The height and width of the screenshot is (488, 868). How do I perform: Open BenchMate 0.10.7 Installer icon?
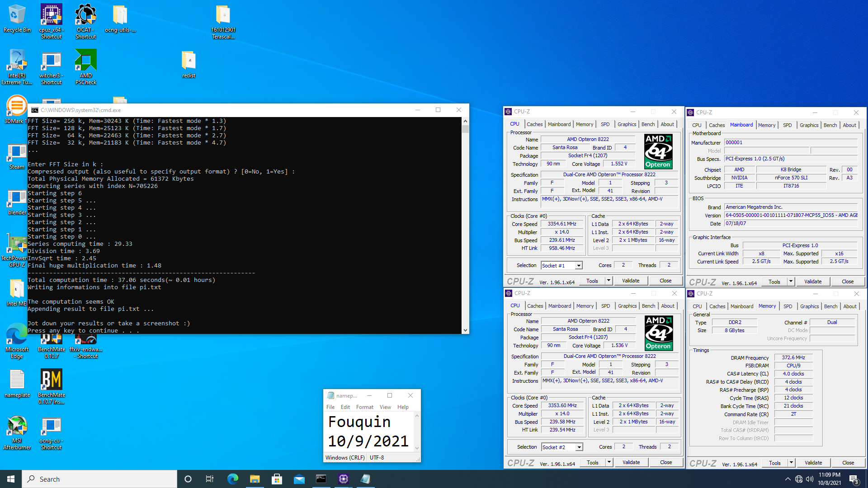tap(51, 386)
